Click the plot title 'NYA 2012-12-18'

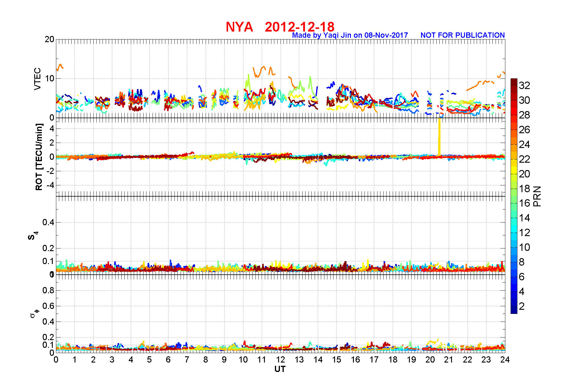tap(280, 27)
